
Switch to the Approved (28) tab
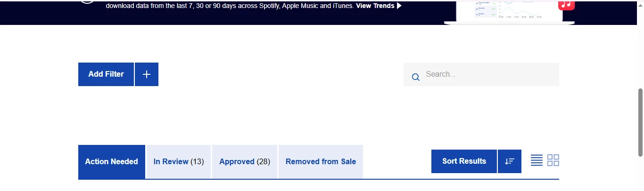[x=245, y=162]
